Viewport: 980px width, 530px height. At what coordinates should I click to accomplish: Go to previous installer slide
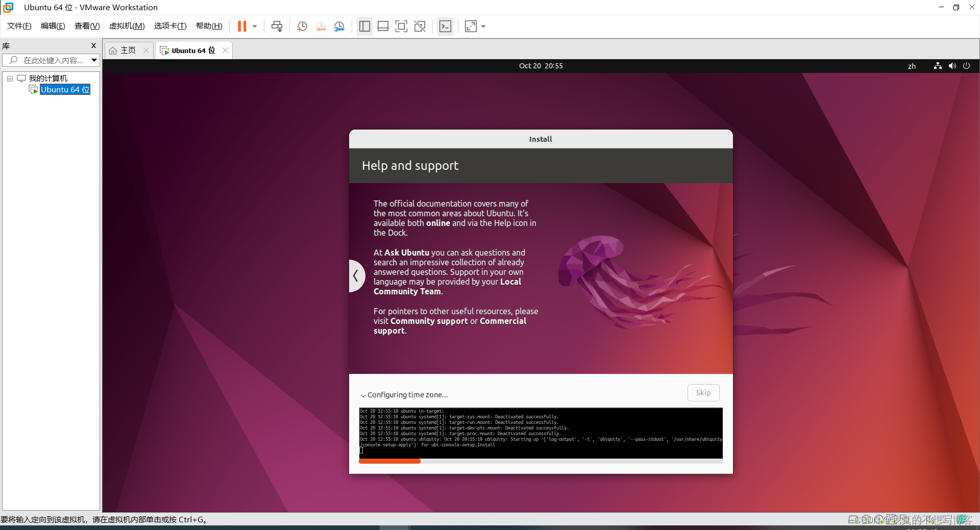pos(356,276)
